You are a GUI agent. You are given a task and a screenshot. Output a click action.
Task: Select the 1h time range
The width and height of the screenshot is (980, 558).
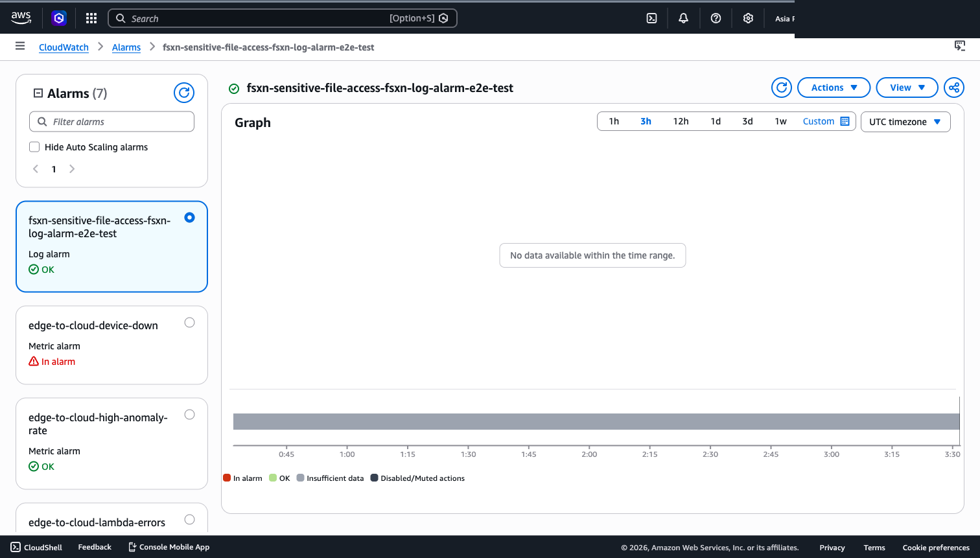(614, 121)
